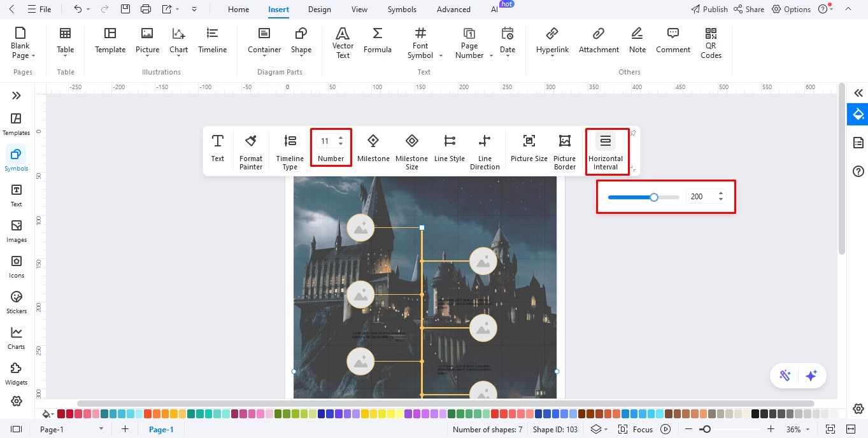Viewport: 868px width, 438px height.
Task: Open Milestone Size option
Action: click(412, 152)
